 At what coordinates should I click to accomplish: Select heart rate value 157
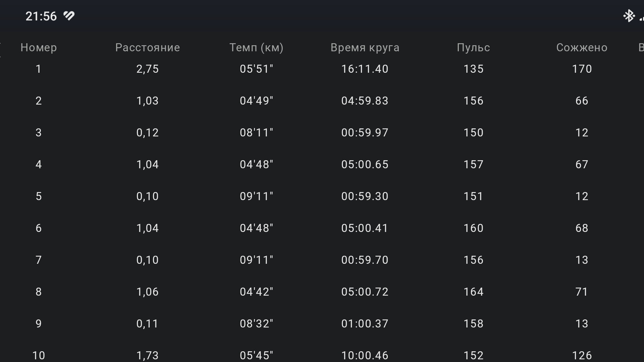pos(473,165)
